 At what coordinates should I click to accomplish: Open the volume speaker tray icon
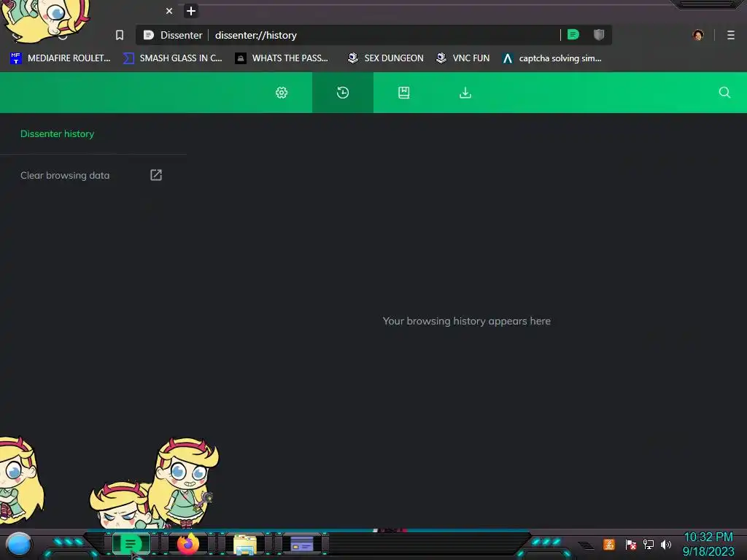[665, 544]
